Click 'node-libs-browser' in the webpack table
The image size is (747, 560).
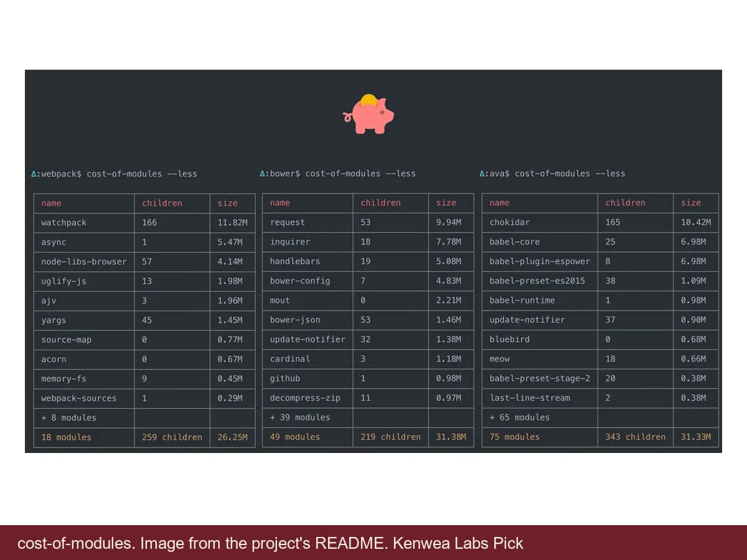pyautogui.click(x=83, y=262)
